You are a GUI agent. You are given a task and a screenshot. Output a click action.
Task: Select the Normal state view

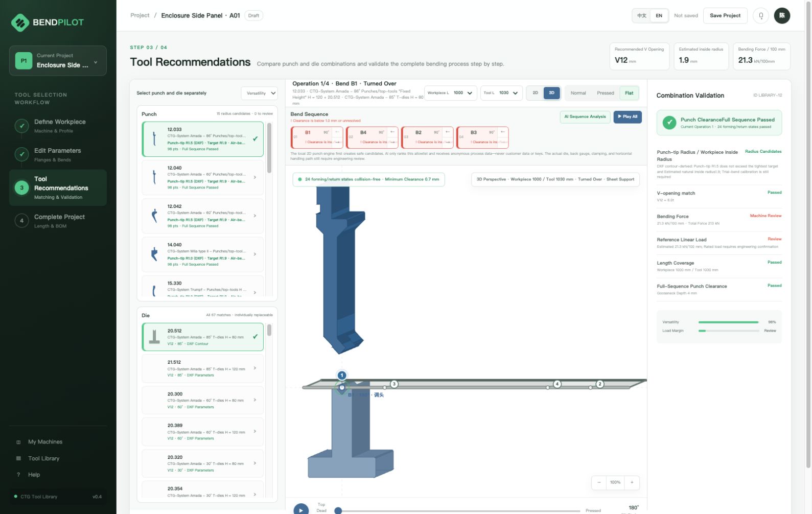578,93
